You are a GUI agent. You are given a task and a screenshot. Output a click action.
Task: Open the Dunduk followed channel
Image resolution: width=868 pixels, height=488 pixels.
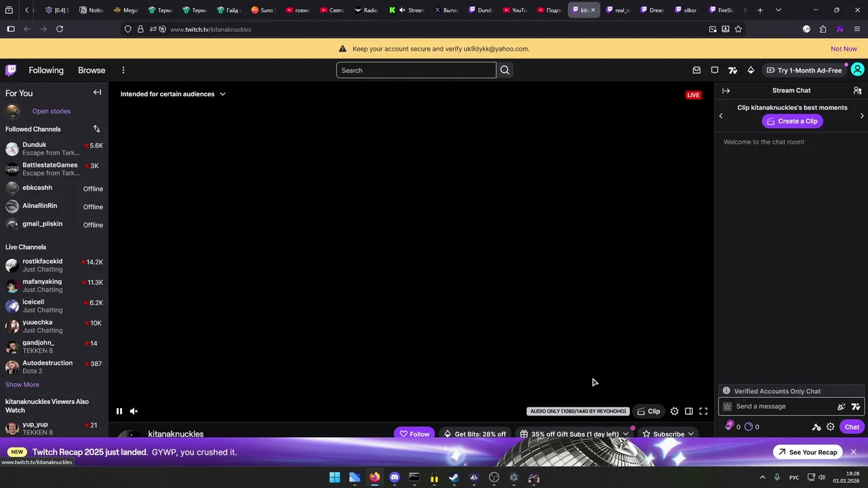click(x=54, y=148)
